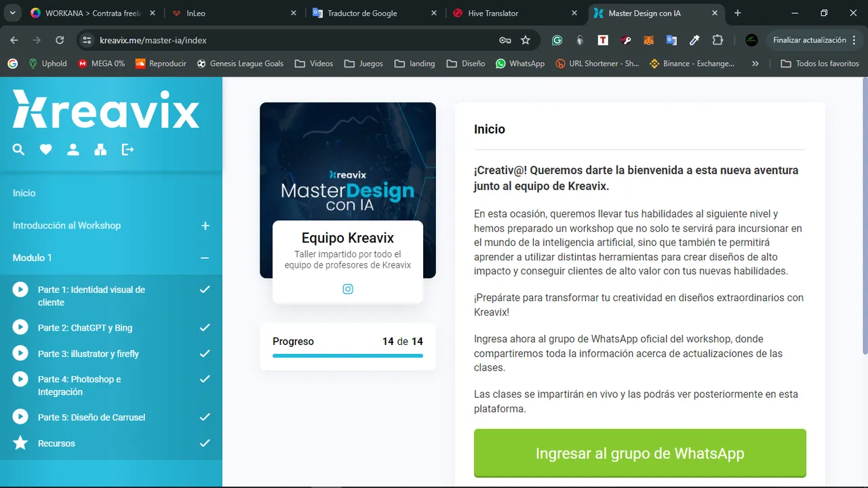
Task: Open a new browser tab
Action: (x=738, y=13)
